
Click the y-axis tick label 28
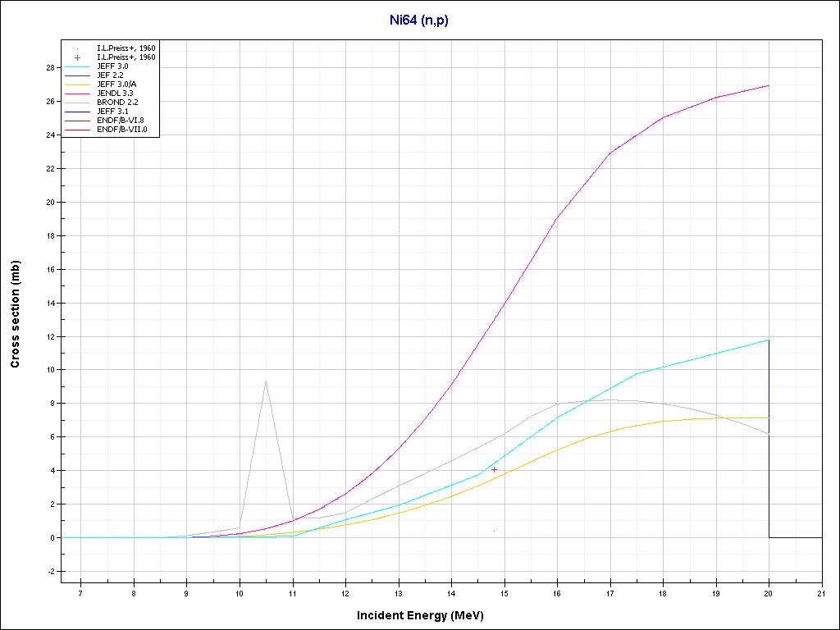(x=49, y=68)
